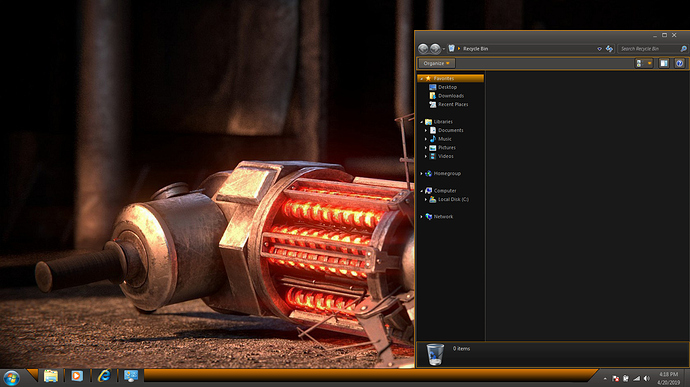Open Downloads under Favorites
The image size is (690, 387).
coord(451,96)
